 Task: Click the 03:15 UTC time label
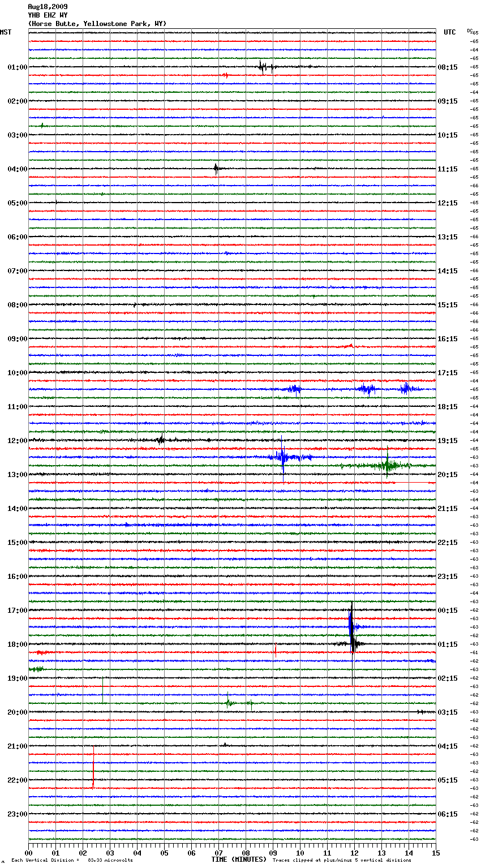pyautogui.click(x=448, y=712)
